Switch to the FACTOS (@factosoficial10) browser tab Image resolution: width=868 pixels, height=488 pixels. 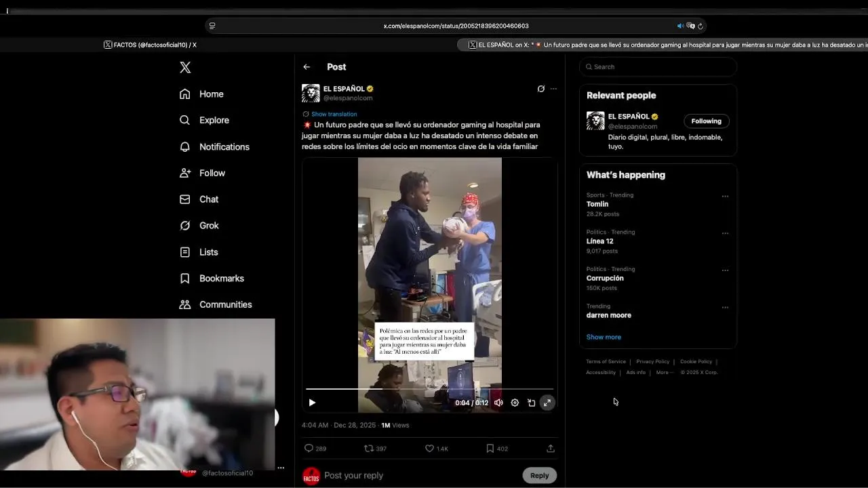pyautogui.click(x=151, y=45)
